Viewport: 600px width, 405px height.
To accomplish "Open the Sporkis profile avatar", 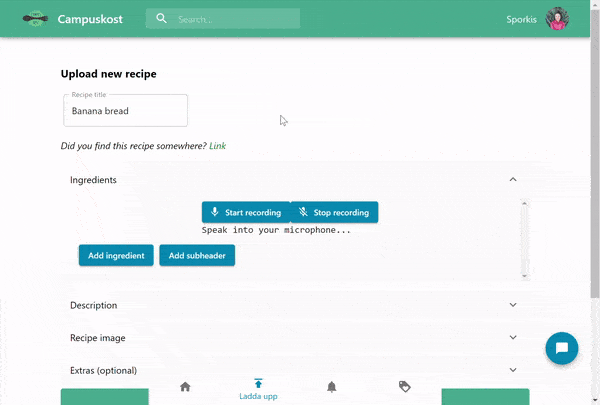I will (557, 18).
